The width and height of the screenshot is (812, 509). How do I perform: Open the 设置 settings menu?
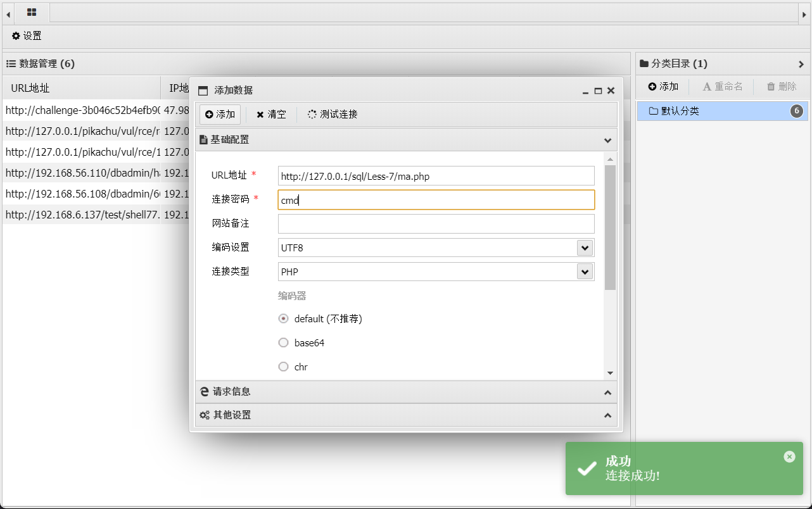point(27,36)
